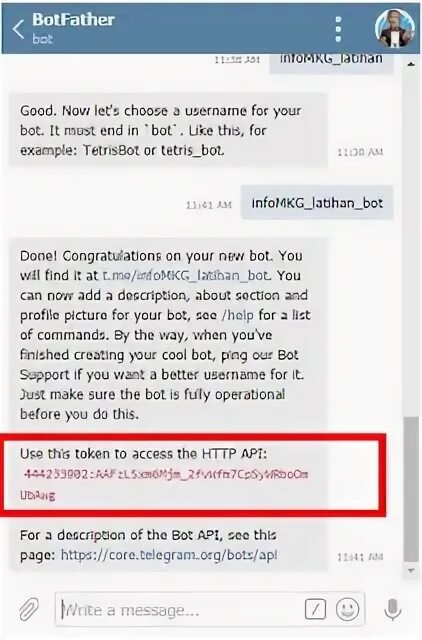Start voice recording with microphone icon

pyautogui.click(x=393, y=609)
